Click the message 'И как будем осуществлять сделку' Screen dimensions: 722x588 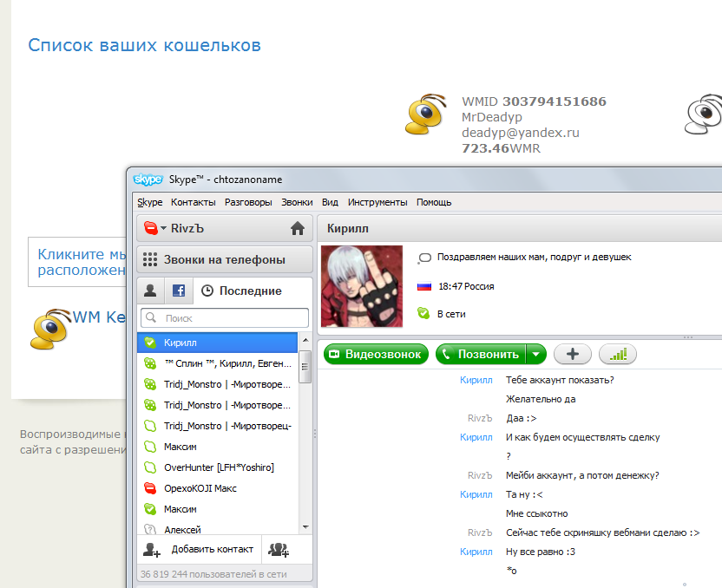[582, 437]
